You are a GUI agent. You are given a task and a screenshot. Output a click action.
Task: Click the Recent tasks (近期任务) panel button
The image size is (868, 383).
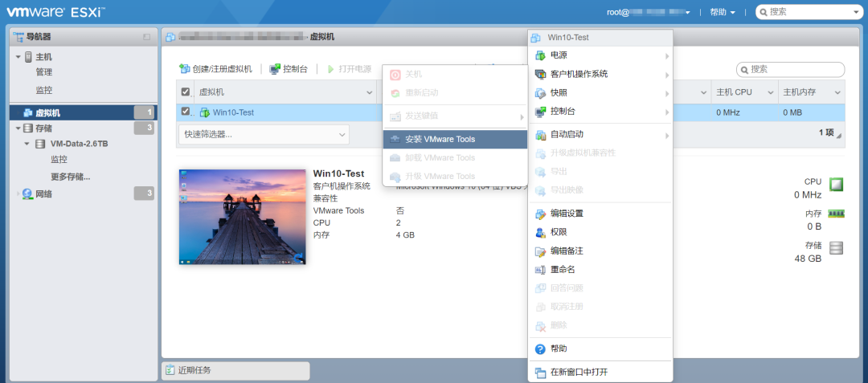tap(235, 370)
